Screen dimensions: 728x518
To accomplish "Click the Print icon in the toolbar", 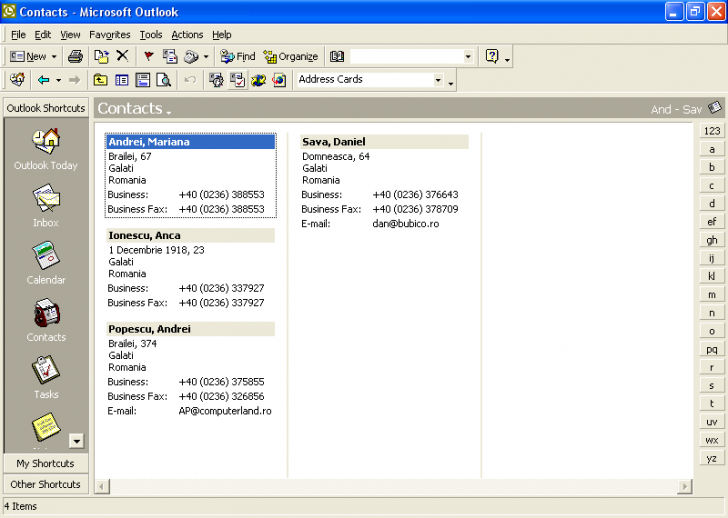I will click(x=75, y=57).
